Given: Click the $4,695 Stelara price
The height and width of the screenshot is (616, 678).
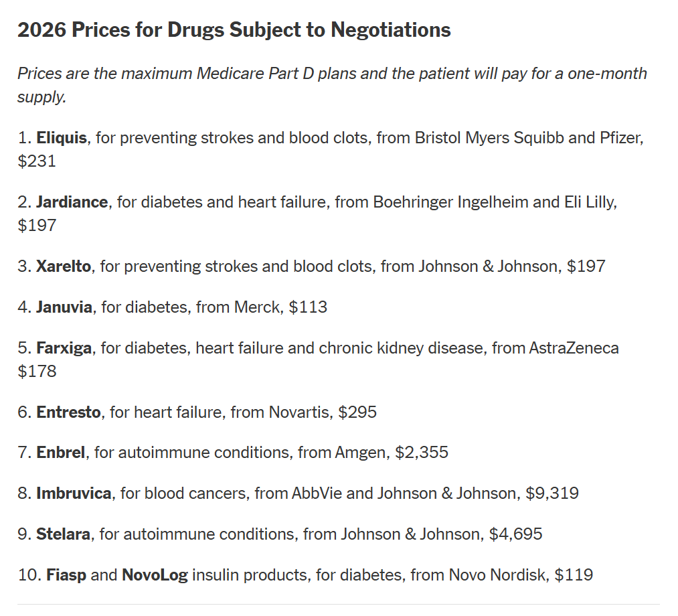Looking at the screenshot, I should pos(515,534).
